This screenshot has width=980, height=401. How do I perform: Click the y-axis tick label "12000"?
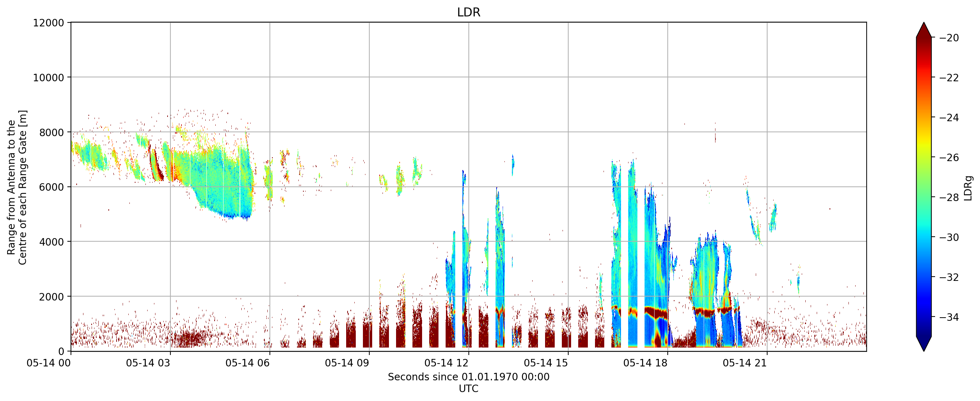click(x=49, y=23)
